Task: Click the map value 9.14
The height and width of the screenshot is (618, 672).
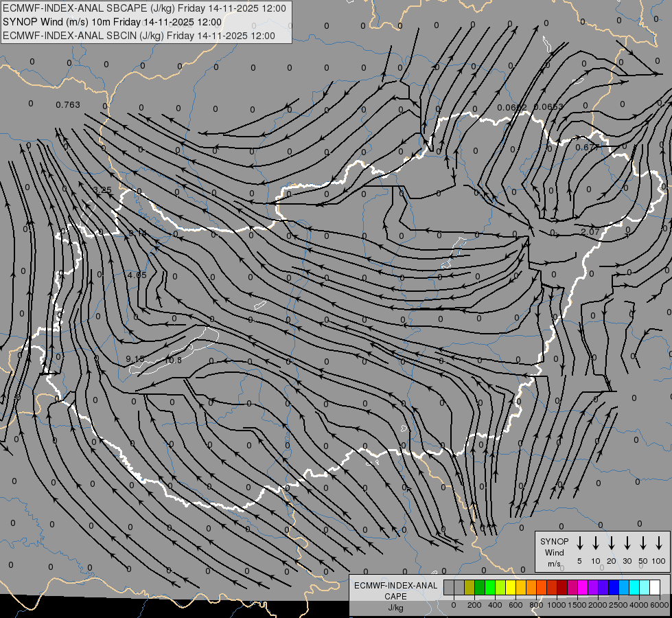Action: [137, 233]
